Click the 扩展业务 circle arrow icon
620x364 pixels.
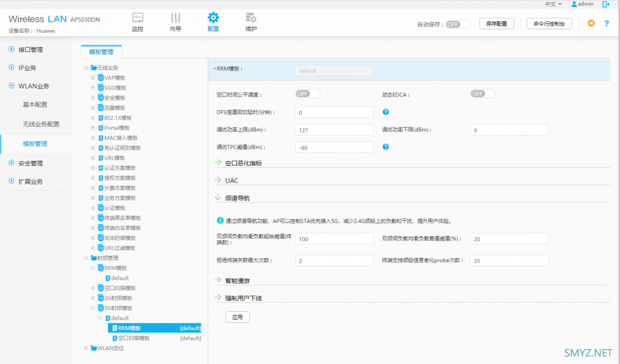[x=11, y=181]
